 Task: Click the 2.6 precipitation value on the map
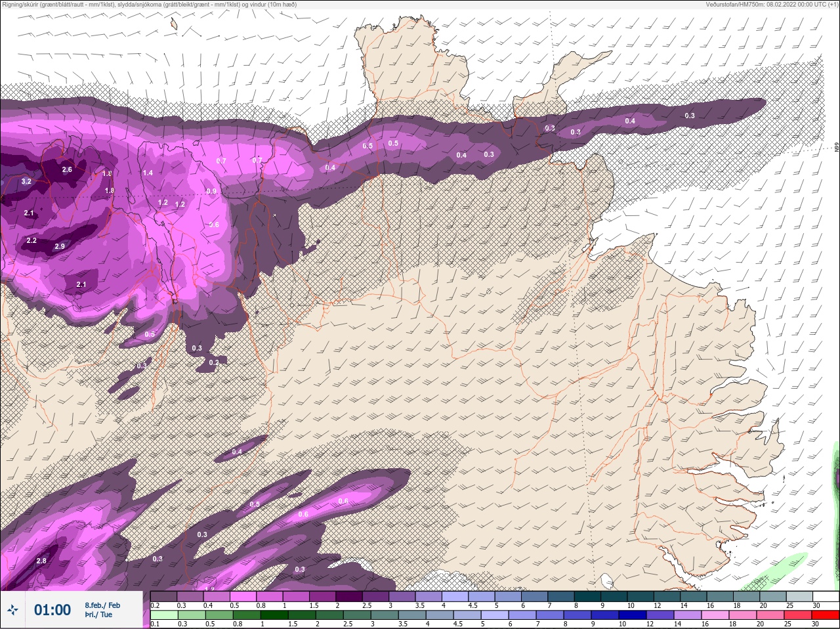67,169
